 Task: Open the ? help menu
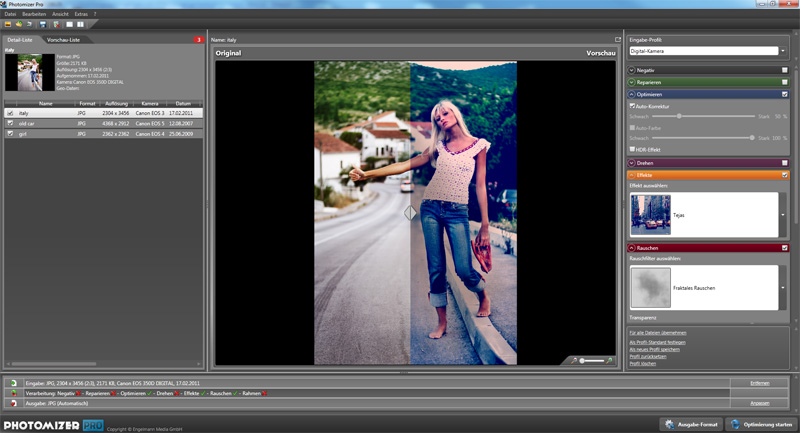[95, 14]
